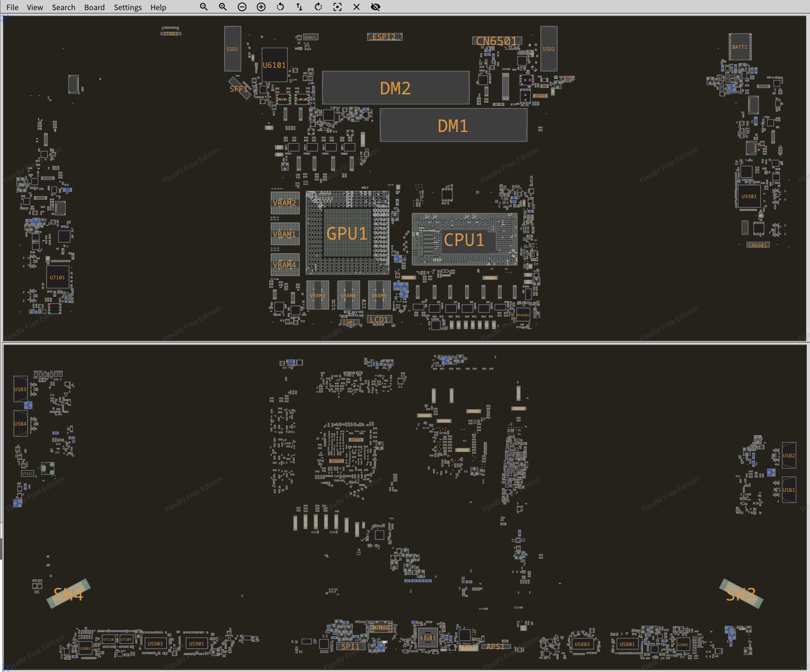The height and width of the screenshot is (672, 810).
Task: Click the fit-to-view focus icon
Action: 337,7
